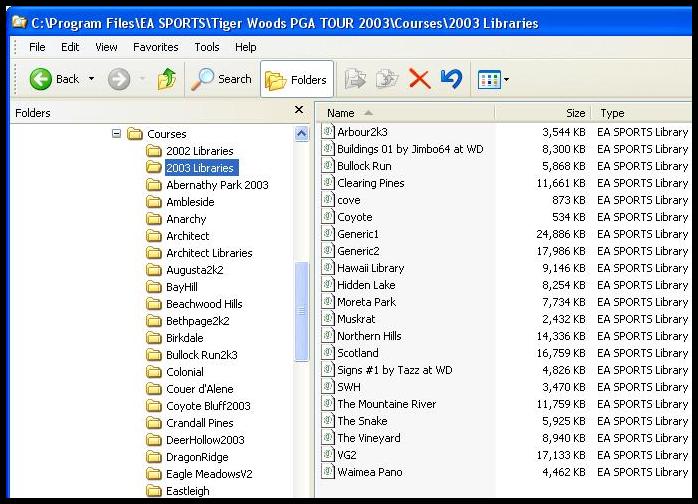698x504 pixels.
Task: Click the cove library file icon
Action: tap(328, 199)
